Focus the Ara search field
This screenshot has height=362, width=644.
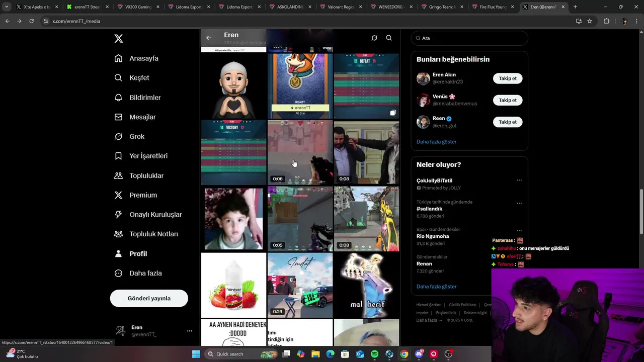pos(469,38)
